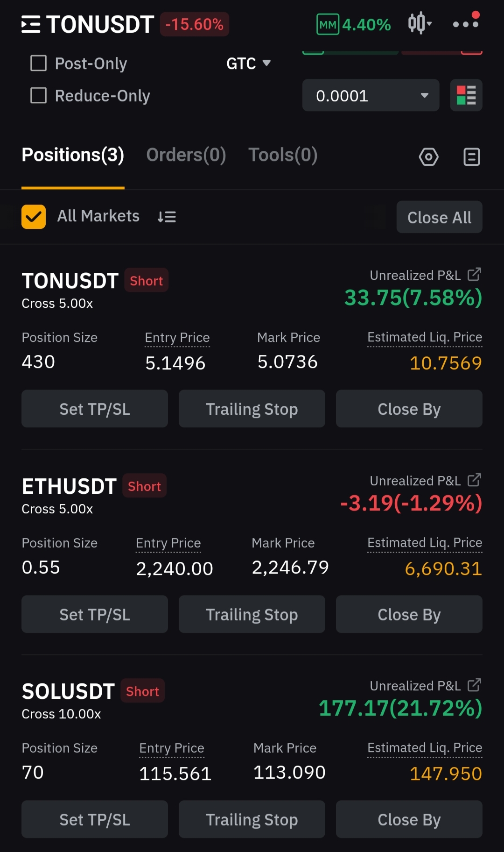Expand the GTC time-in-force dropdown
Image resolution: width=504 pixels, height=852 pixels.
(x=248, y=63)
